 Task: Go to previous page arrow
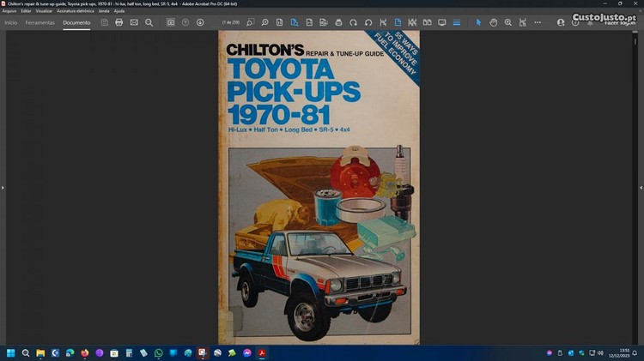185,22
